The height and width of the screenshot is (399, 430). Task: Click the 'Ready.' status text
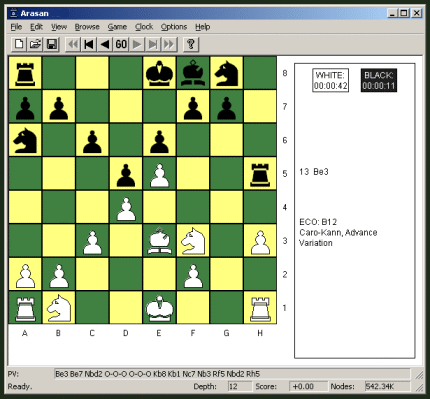click(20, 387)
